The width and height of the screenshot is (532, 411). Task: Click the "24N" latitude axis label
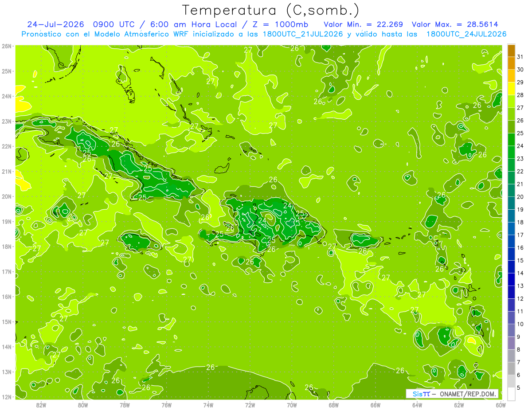click(x=7, y=96)
